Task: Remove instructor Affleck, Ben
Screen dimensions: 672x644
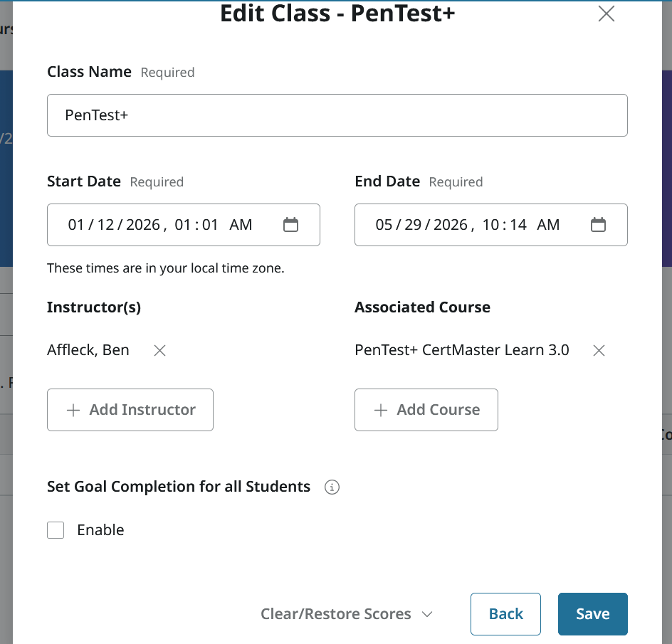Action: click(x=160, y=350)
